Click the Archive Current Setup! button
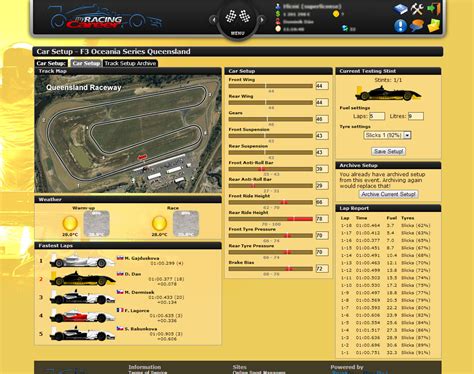 click(x=388, y=194)
